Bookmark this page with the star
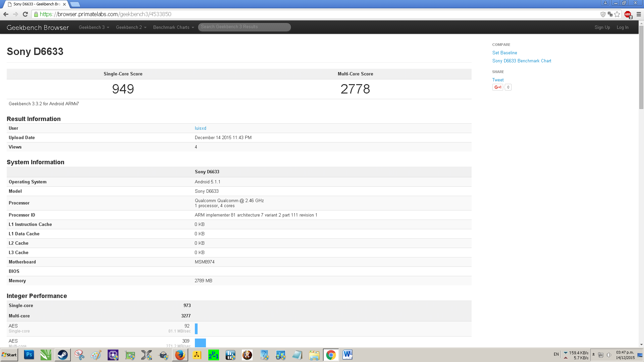644x362 pixels. (617, 14)
